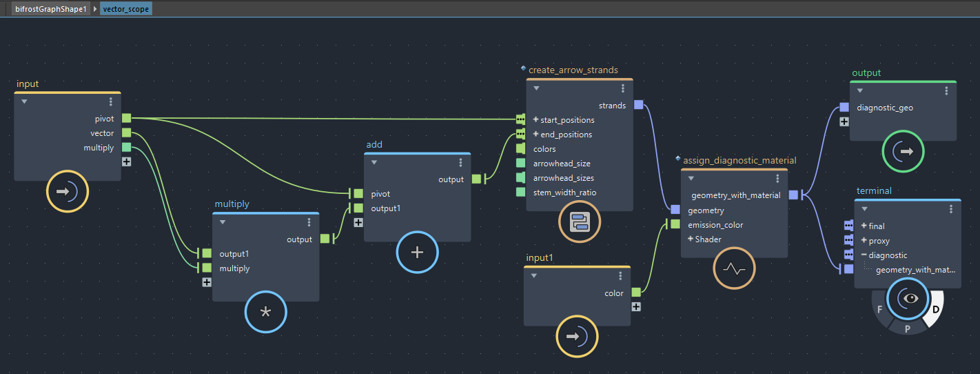Click the create_arrow_strands compound icon

[x=580, y=222]
